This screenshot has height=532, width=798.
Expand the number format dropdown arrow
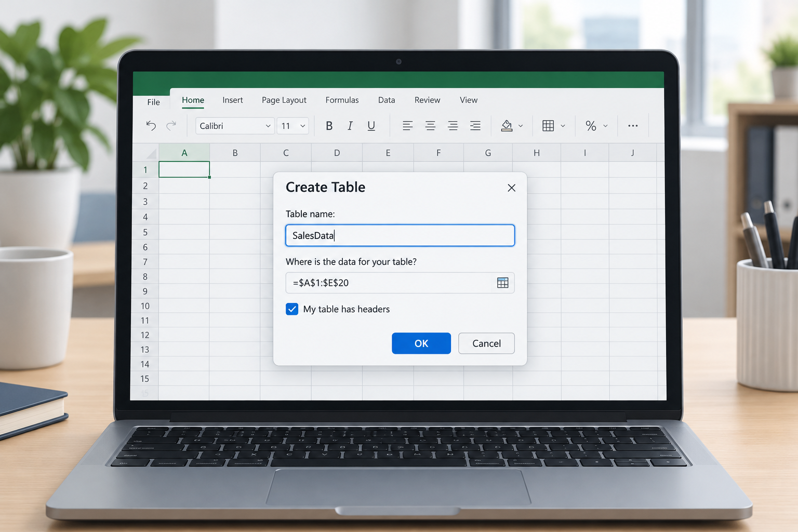tap(605, 126)
